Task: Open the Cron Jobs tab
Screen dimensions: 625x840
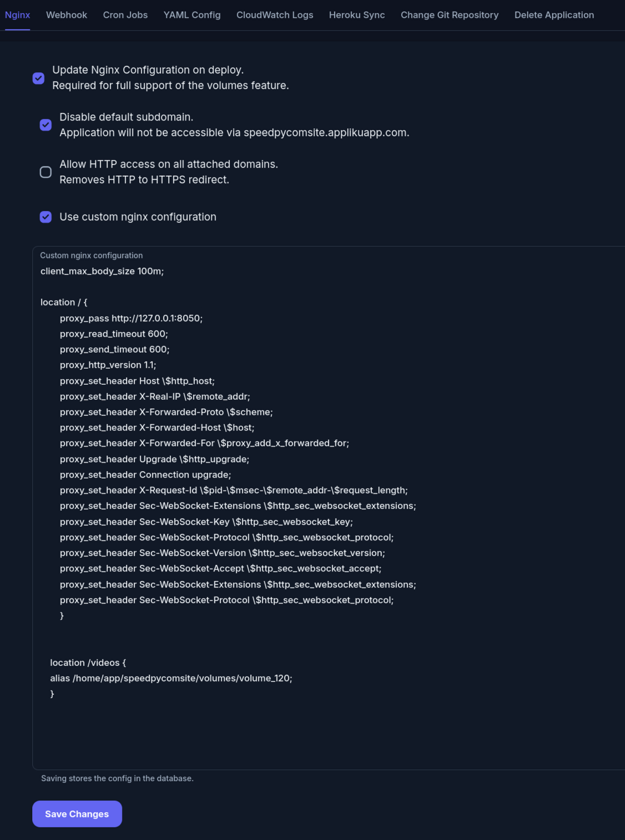Action: click(x=125, y=15)
